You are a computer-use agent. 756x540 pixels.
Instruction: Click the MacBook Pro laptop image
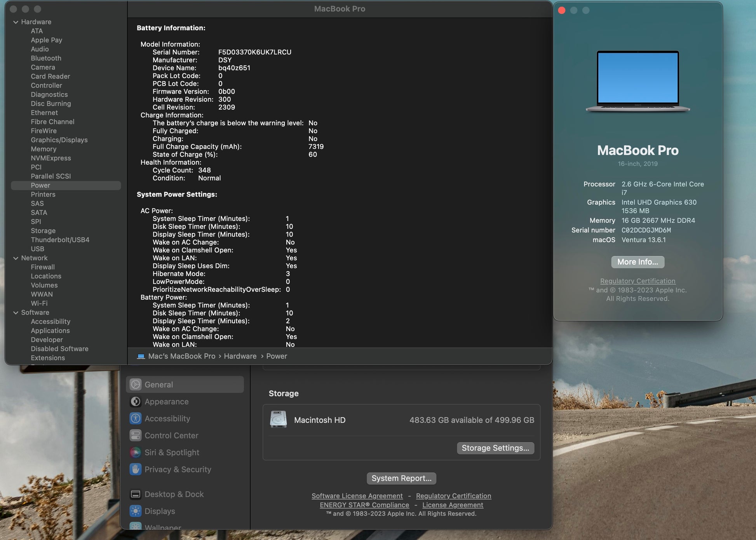[x=638, y=81]
